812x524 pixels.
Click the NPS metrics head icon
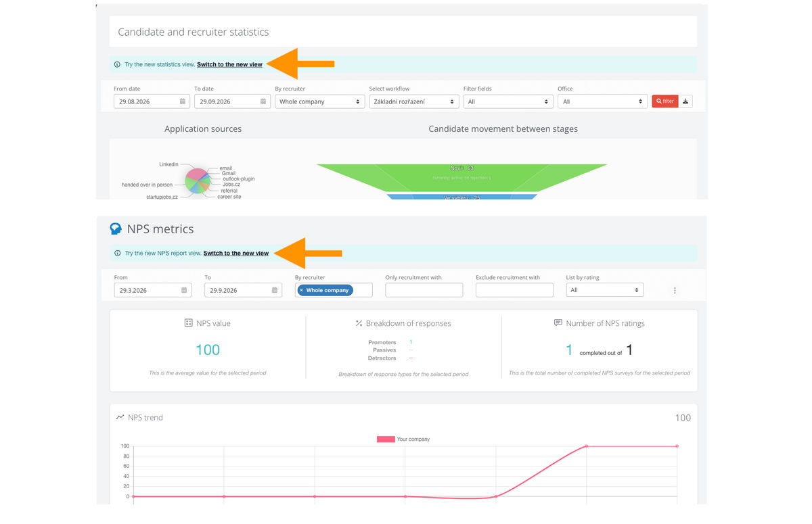point(116,229)
